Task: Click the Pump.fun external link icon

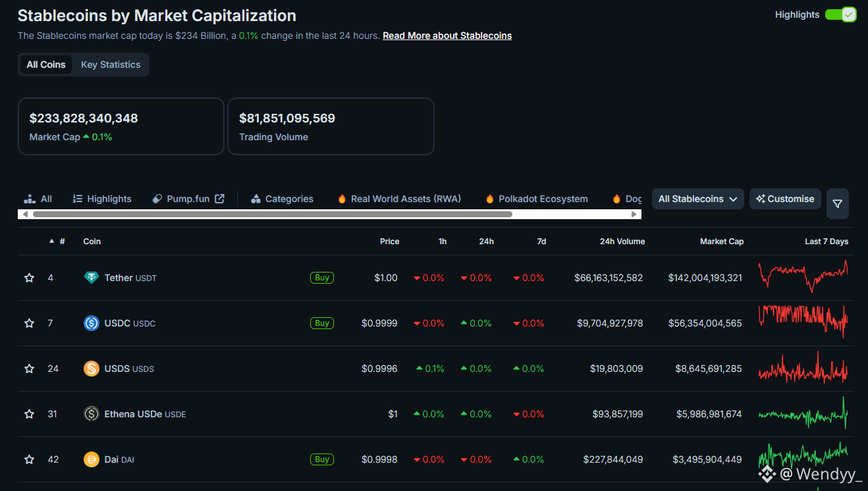Action: 220,199
